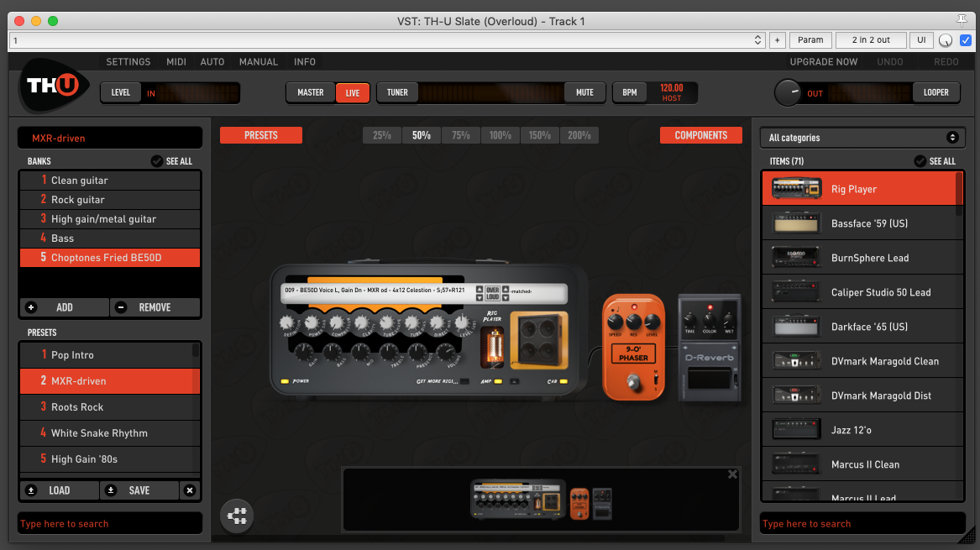Click the round knob icon in the host toolbar
This screenshot has height=550, width=980.
(945, 40)
